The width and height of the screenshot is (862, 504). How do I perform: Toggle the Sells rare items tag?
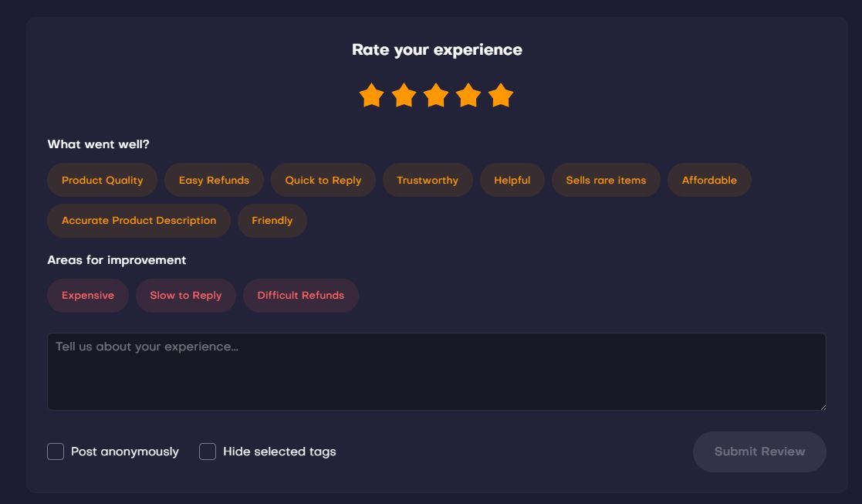[x=606, y=180]
